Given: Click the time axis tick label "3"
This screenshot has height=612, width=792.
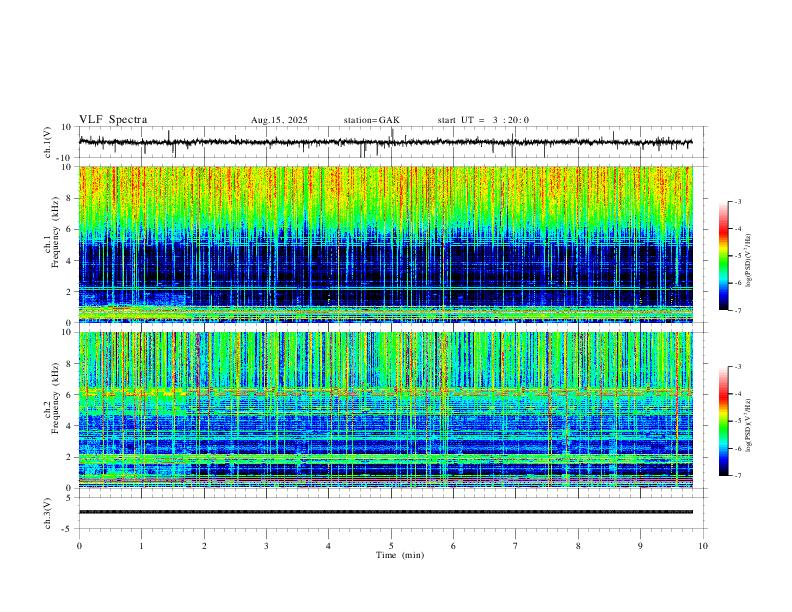Looking at the screenshot, I should [x=266, y=546].
